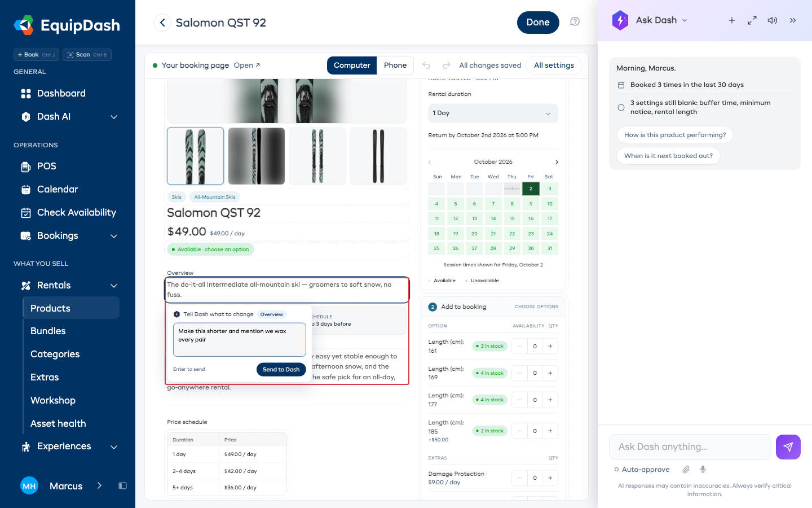Activate the Ask Dash microphone input
The image size is (812, 508).
tap(703, 470)
